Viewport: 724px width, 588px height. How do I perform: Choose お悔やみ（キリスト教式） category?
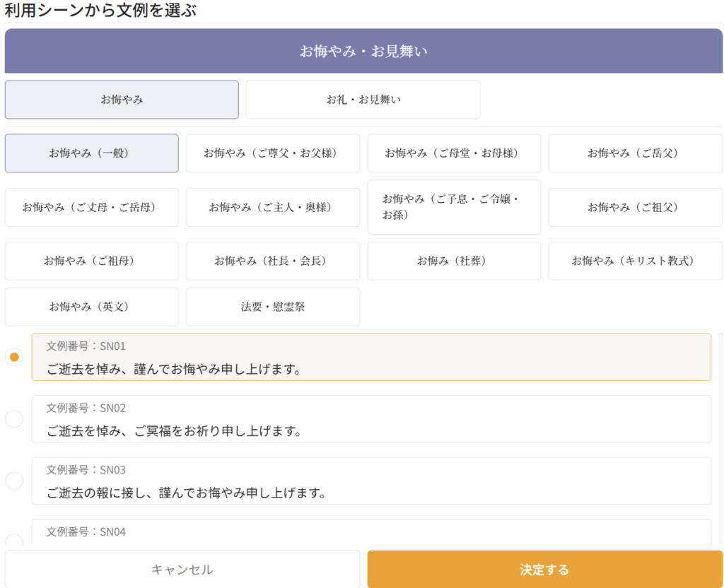pyautogui.click(x=635, y=261)
